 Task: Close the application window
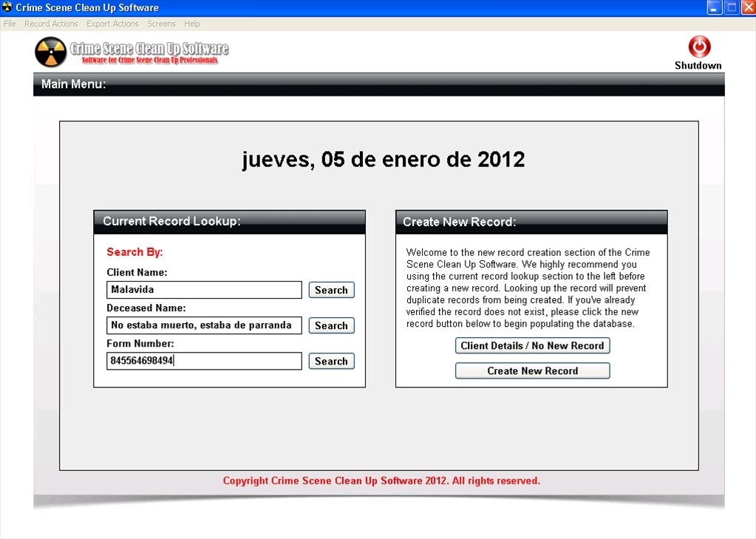coord(749,7)
